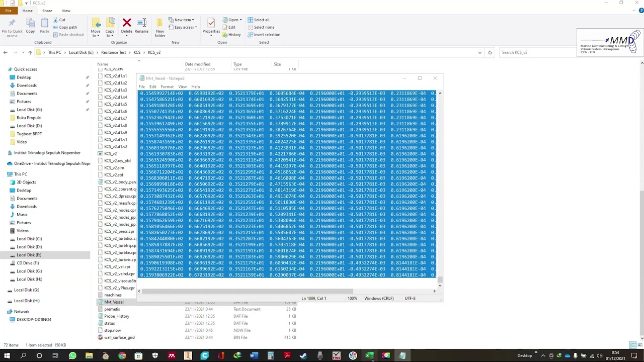
Task: Select the wall_surface_grid file
Action: tap(119, 337)
